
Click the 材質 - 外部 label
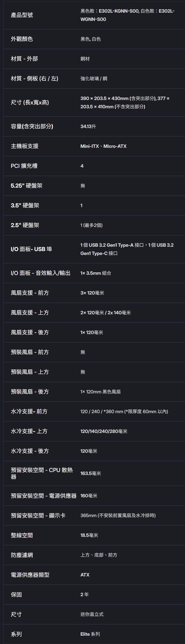(24, 59)
